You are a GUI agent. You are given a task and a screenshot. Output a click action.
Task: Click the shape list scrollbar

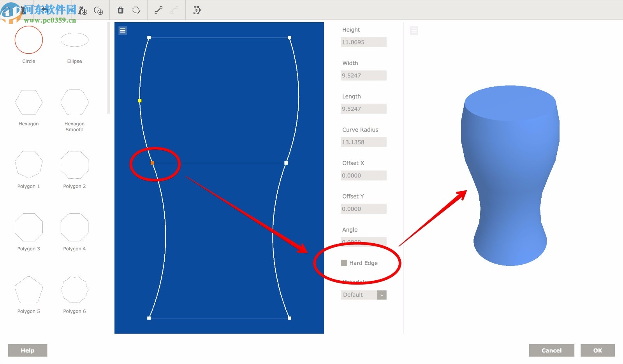tap(109, 68)
